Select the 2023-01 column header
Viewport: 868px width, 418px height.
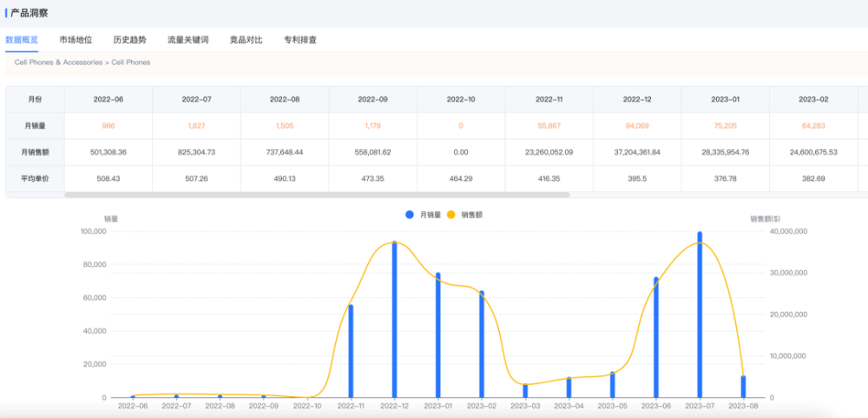tap(725, 99)
